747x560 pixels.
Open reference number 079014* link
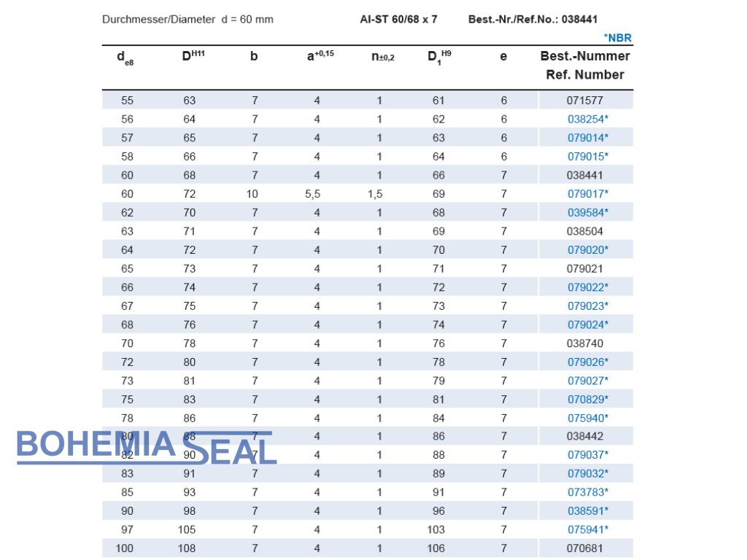click(587, 138)
